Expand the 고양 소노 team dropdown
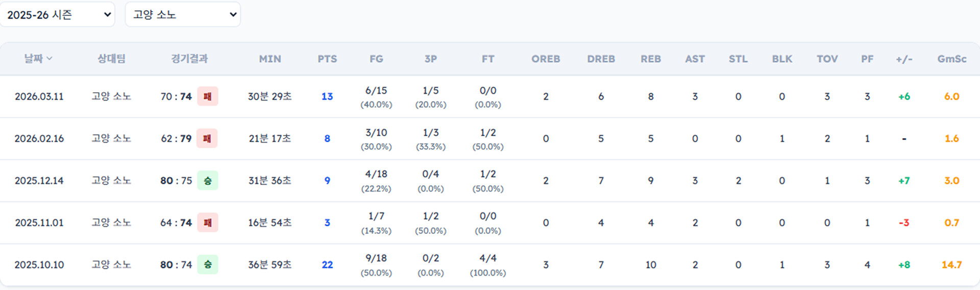 tap(183, 15)
